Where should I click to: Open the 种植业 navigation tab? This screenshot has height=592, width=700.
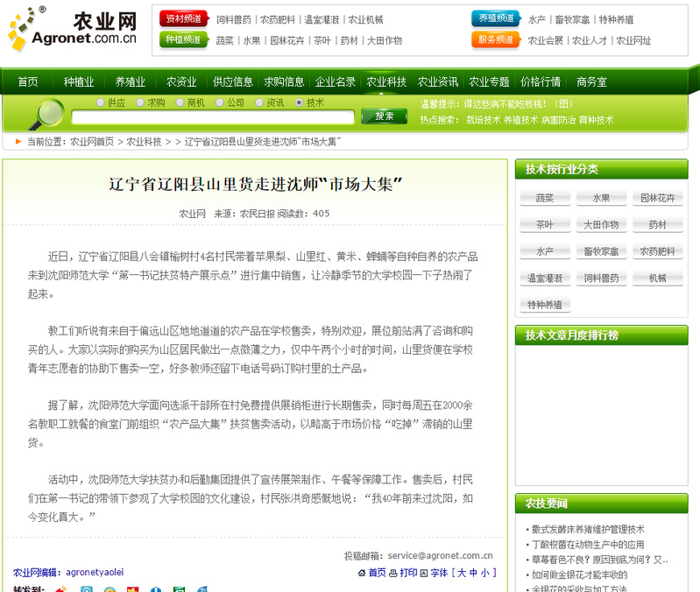(79, 82)
